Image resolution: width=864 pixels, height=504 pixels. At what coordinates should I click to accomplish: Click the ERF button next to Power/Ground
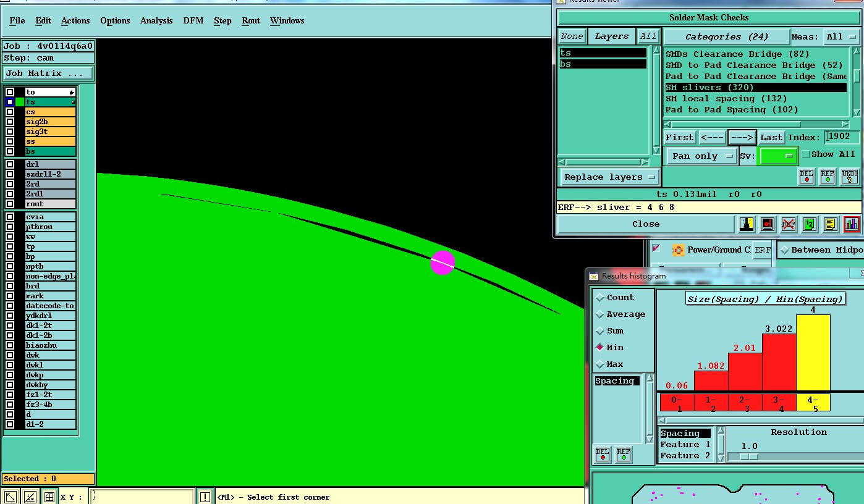(763, 250)
